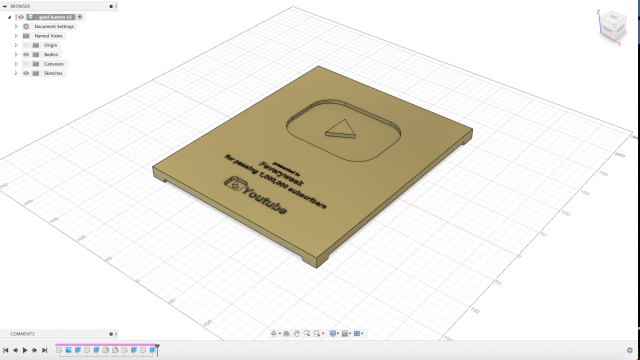Click the Named Views folder icon
This screenshot has height=360, width=640.
(26, 36)
